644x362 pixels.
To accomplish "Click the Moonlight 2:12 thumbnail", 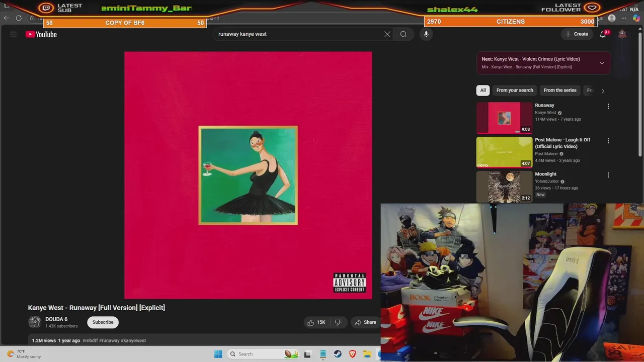I will pos(504,187).
